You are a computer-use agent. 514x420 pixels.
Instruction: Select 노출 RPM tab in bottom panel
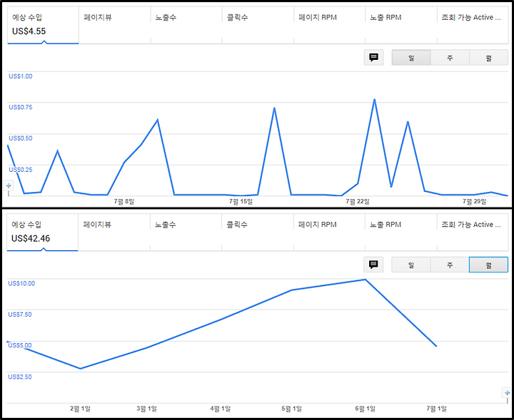(401, 232)
